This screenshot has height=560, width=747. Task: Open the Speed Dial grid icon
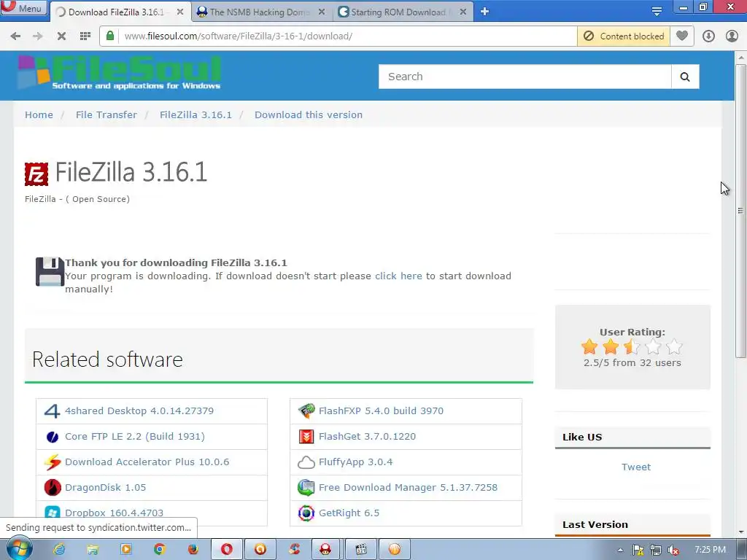(85, 36)
